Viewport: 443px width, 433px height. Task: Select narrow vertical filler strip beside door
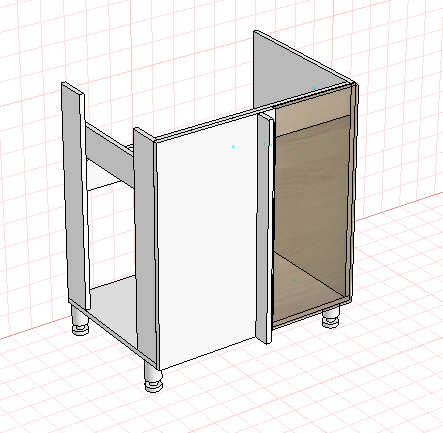[265, 228]
